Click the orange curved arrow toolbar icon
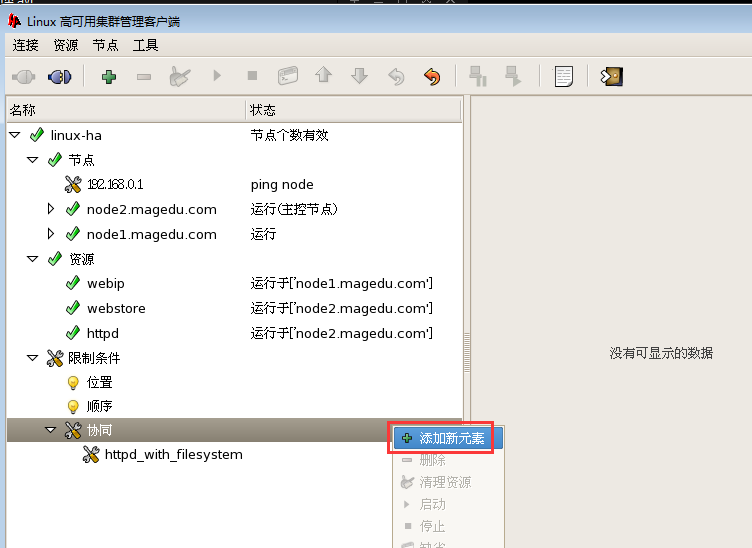 coord(432,77)
